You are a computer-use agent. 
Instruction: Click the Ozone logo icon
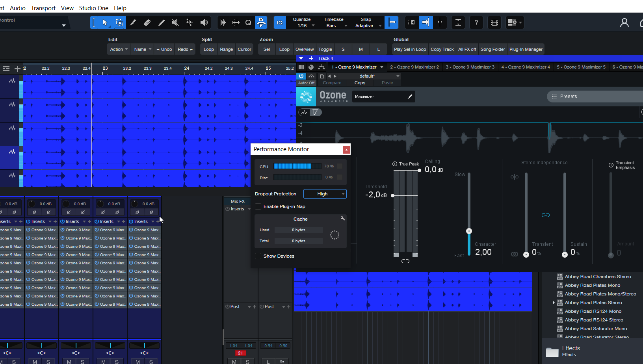point(306,97)
